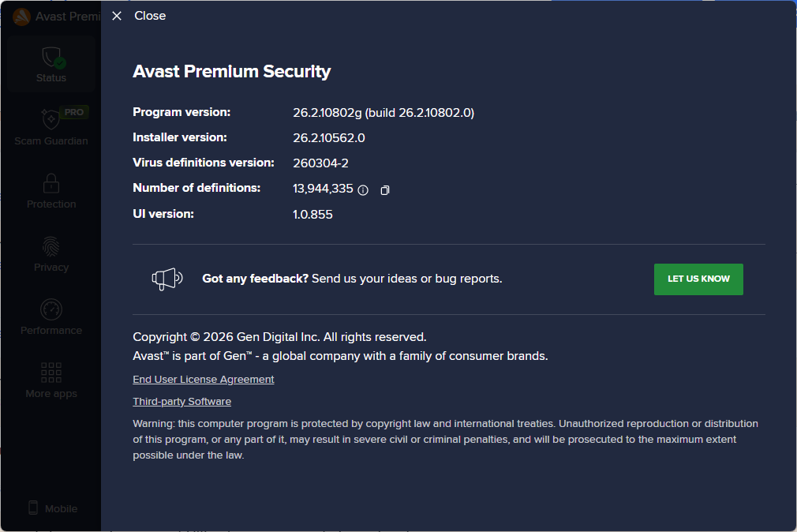Screen dimensions: 797x532
Task: Click the megaphone feedback icon
Action: pos(167,279)
